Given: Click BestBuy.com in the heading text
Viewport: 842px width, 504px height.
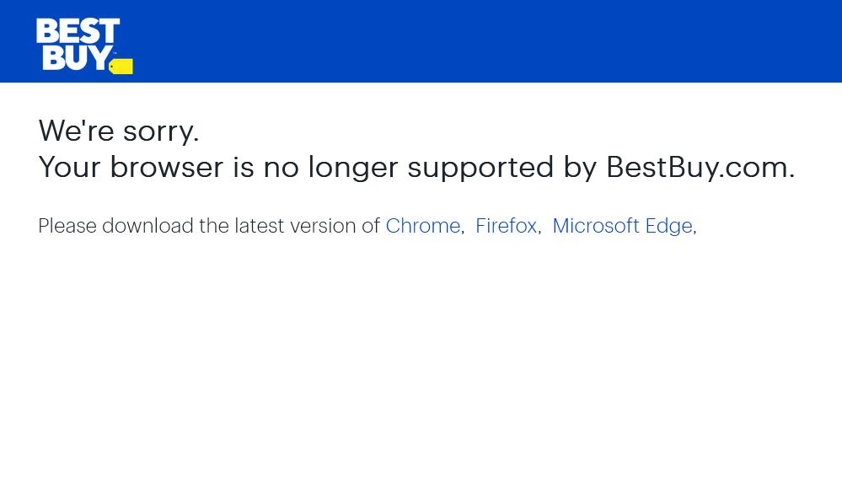Looking at the screenshot, I should pyautogui.click(x=696, y=166).
